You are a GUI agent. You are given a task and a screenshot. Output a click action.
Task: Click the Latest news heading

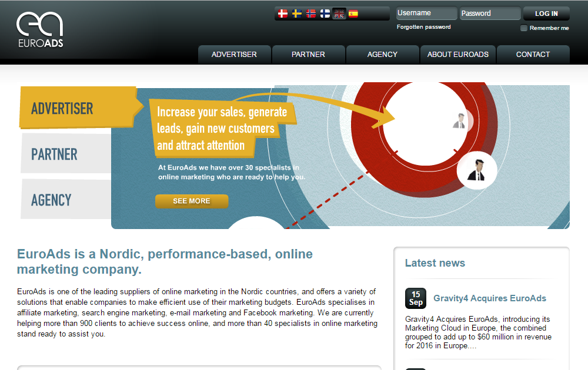435,263
